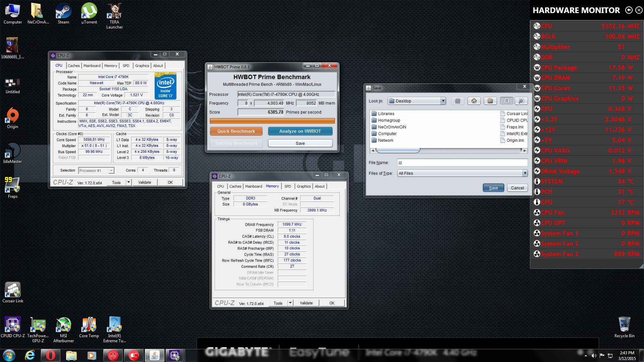Image resolution: width=644 pixels, height=362 pixels.
Task: Switch to Details view in Save dialog
Action: tap(521, 101)
